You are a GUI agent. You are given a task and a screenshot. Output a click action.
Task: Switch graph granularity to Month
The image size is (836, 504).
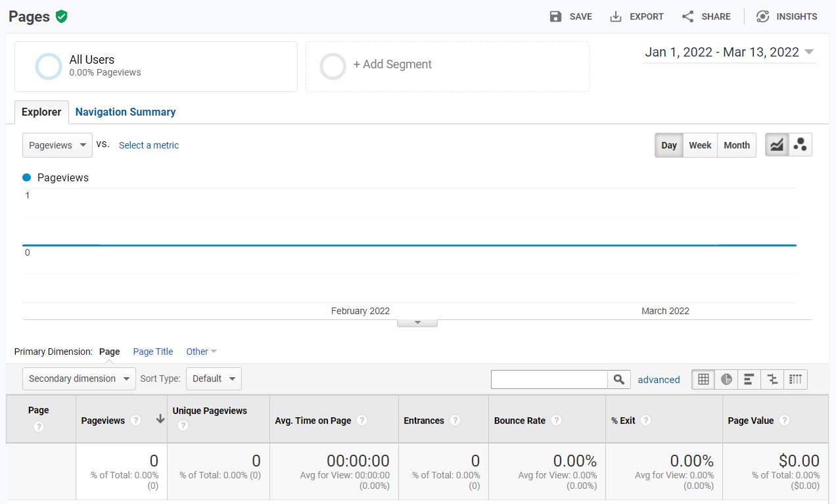(x=737, y=145)
